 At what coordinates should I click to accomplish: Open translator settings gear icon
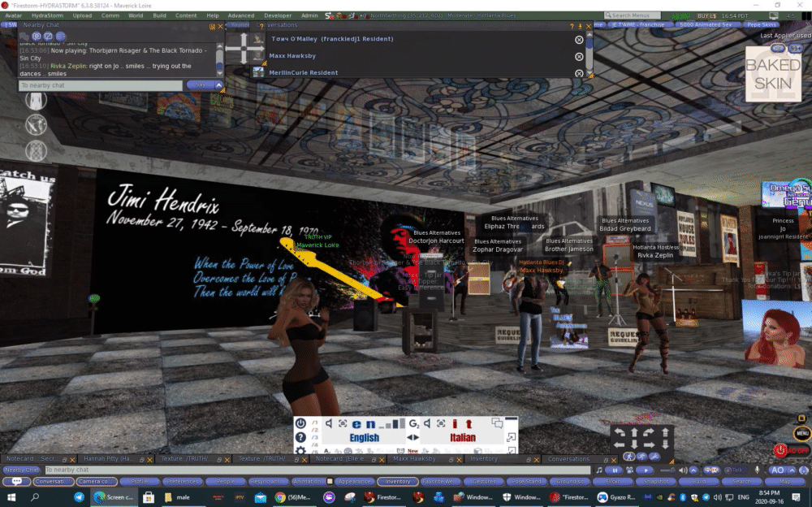(x=300, y=450)
